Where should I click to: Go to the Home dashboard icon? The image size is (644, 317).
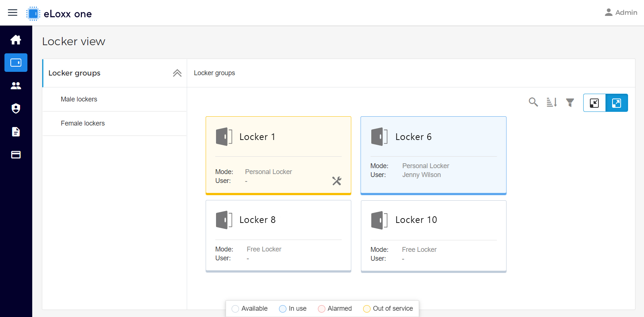[16, 40]
